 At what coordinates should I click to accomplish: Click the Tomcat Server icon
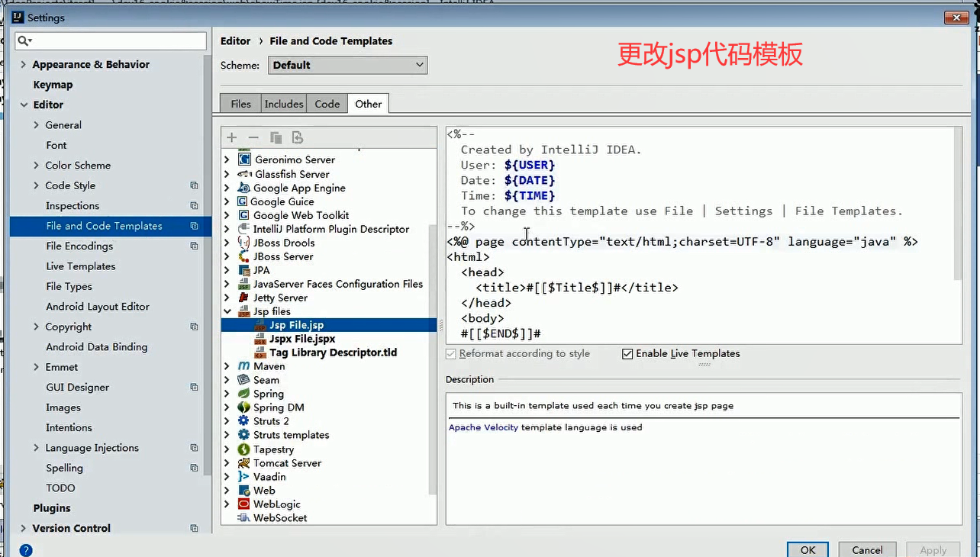pyautogui.click(x=244, y=463)
